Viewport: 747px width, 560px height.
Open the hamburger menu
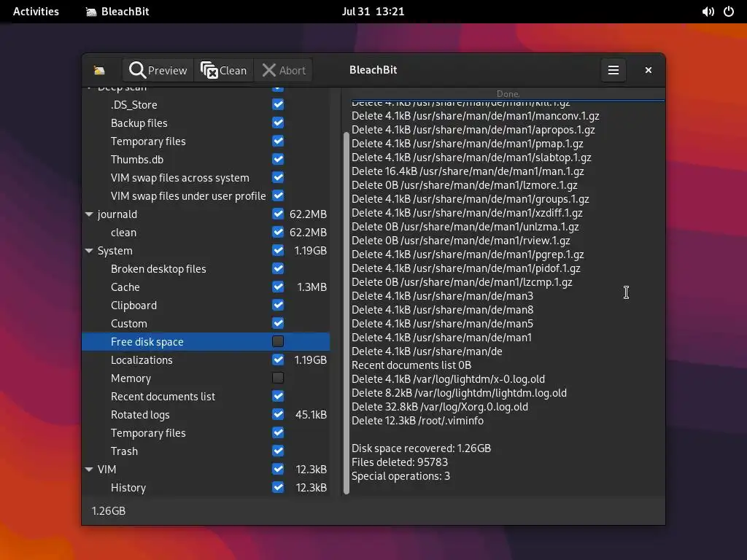(613, 70)
